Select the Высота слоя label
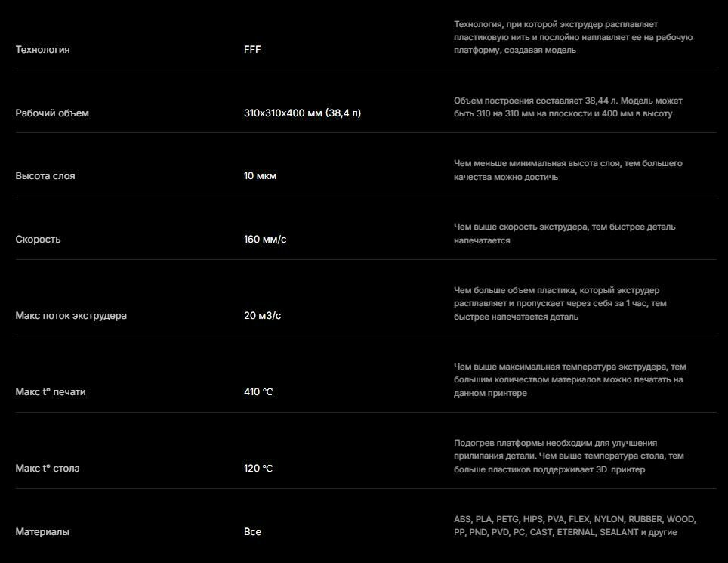The image size is (728, 563). pos(45,176)
